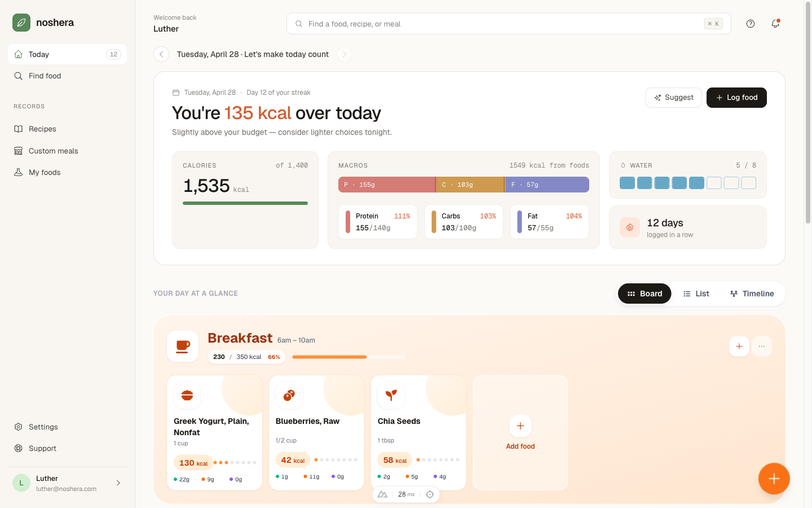812x508 pixels.
Task: Toggle the second water glass
Action: pos(645,183)
